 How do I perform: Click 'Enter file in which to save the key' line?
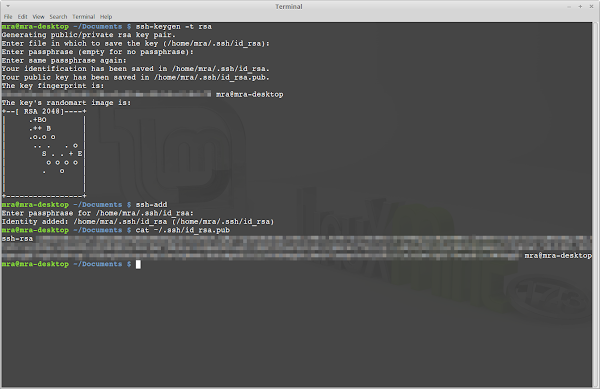coord(135,43)
